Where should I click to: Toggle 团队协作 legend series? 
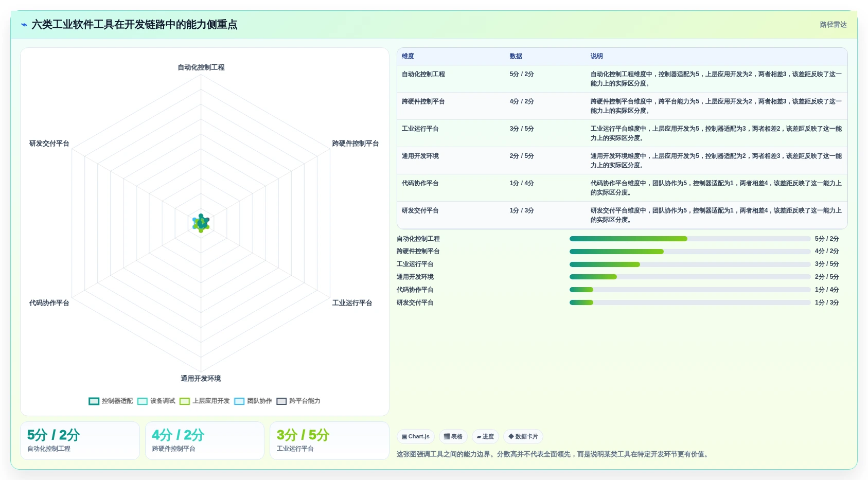253,401
